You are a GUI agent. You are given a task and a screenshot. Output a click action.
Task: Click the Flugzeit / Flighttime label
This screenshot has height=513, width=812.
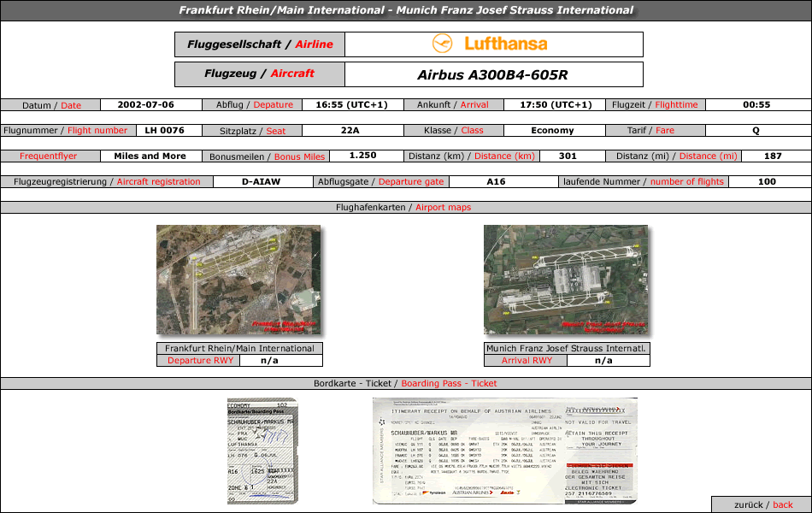pyautogui.click(x=656, y=104)
